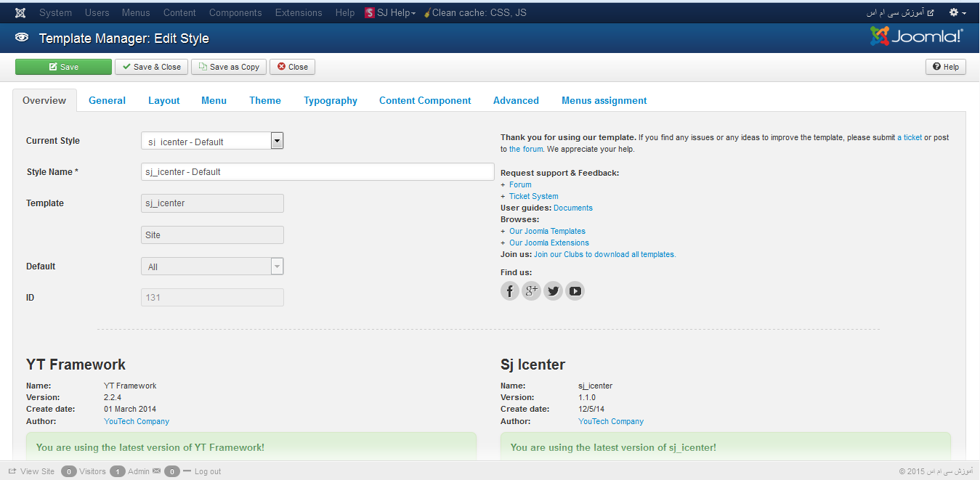Open the Menus menu
The width and height of the screenshot is (980, 480).
[136, 12]
